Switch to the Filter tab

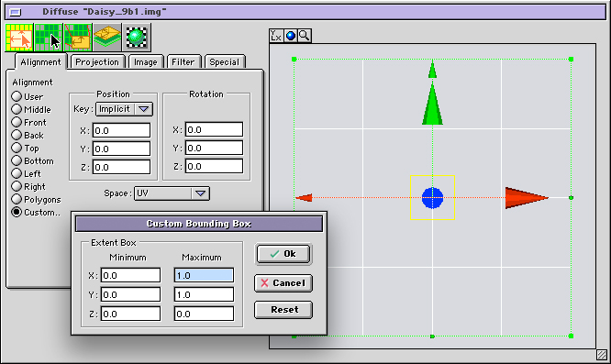click(183, 62)
